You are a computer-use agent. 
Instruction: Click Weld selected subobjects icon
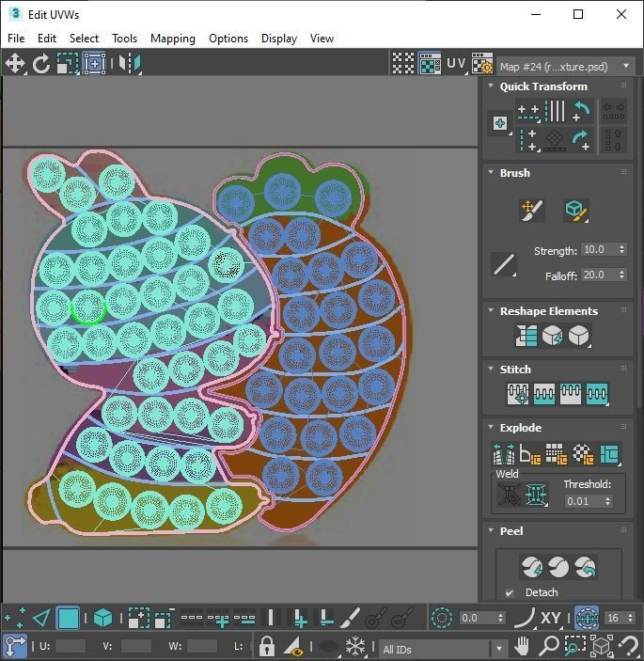537,494
